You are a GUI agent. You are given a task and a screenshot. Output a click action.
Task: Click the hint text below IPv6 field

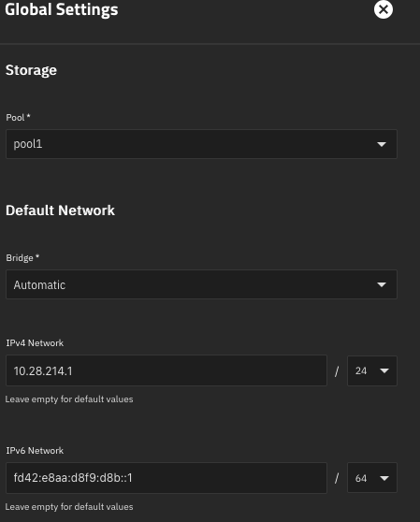point(69,507)
